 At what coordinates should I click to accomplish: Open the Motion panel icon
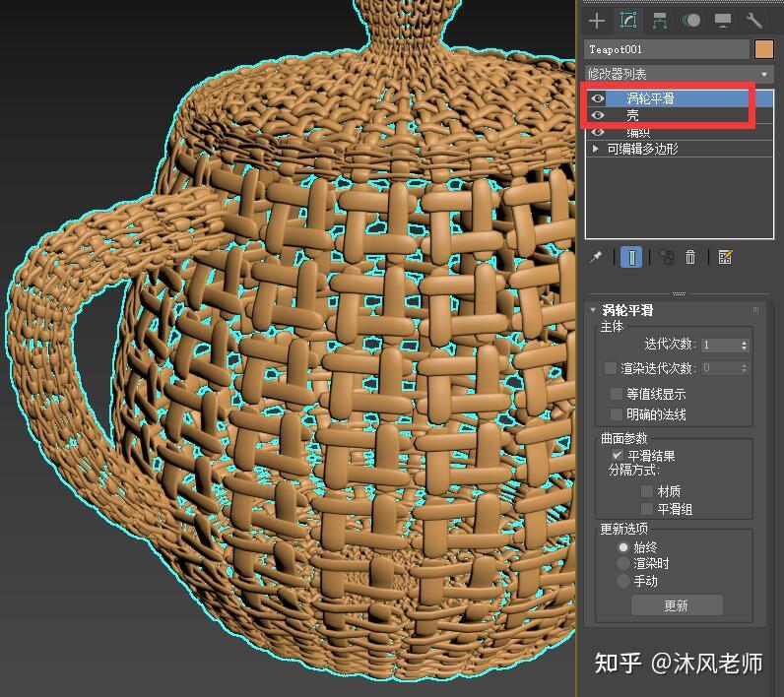pos(691,21)
